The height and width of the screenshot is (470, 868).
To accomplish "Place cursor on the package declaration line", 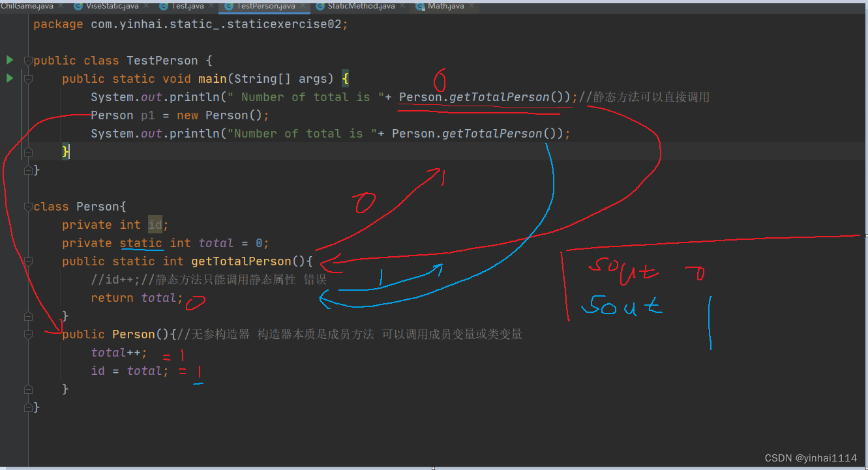I will pos(190,24).
